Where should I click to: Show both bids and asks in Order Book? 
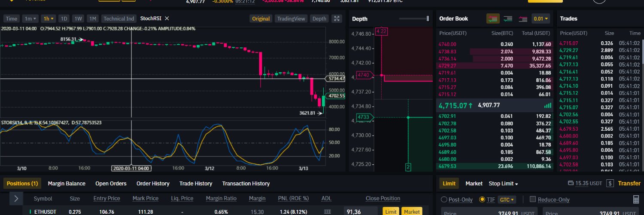tap(493, 19)
